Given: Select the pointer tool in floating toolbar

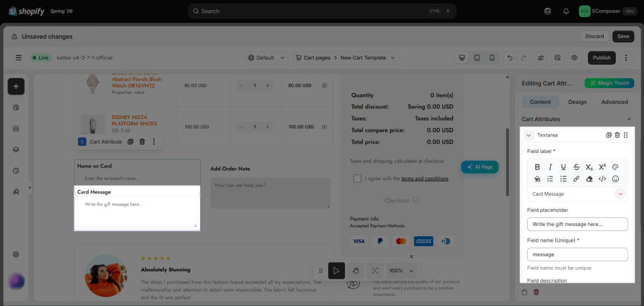Looking at the screenshot, I should (336, 271).
